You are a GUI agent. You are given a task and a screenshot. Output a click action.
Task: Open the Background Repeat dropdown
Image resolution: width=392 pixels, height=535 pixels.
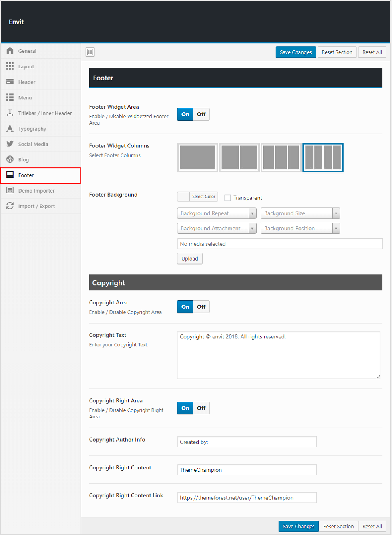point(217,213)
